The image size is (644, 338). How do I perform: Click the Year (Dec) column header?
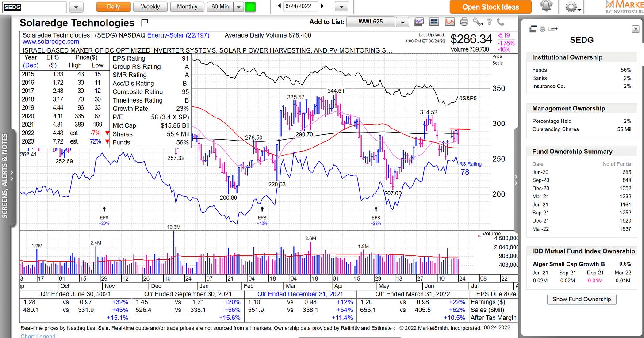click(x=31, y=61)
